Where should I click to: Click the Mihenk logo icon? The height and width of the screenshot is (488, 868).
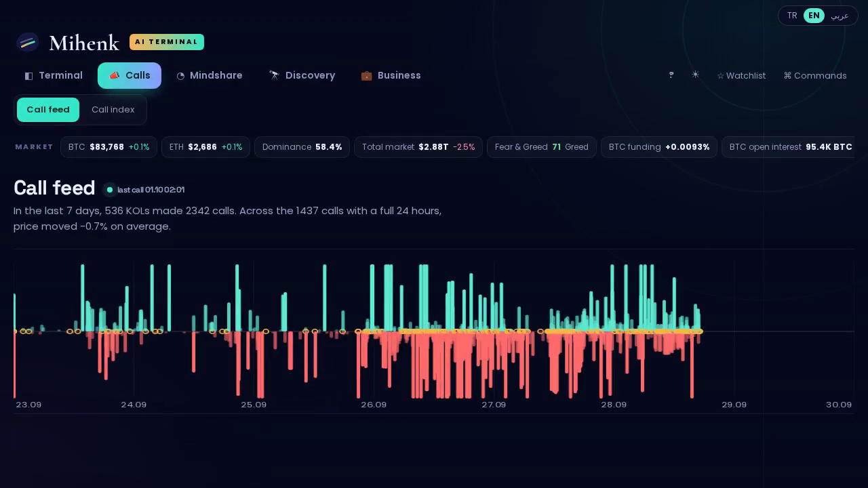pyautogui.click(x=28, y=43)
